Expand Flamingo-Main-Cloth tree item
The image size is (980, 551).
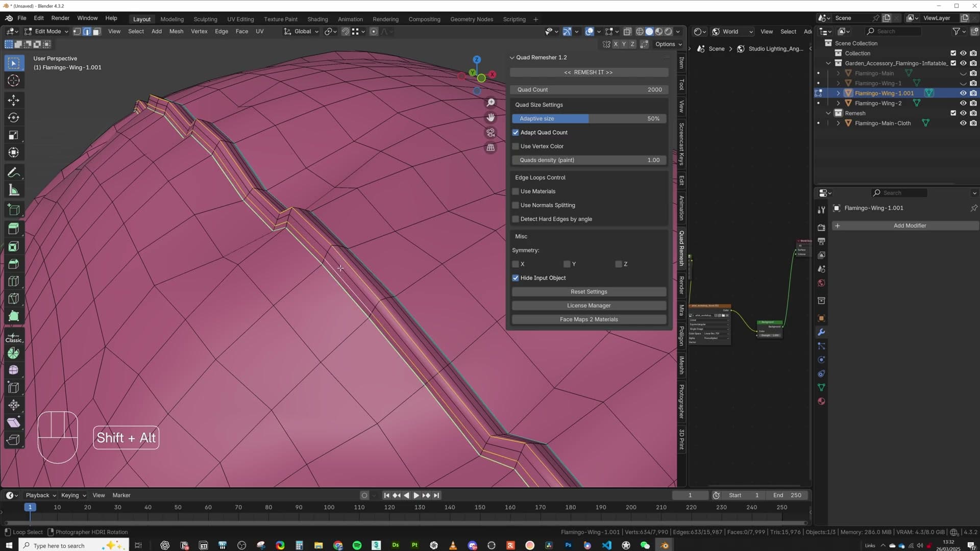(838, 123)
